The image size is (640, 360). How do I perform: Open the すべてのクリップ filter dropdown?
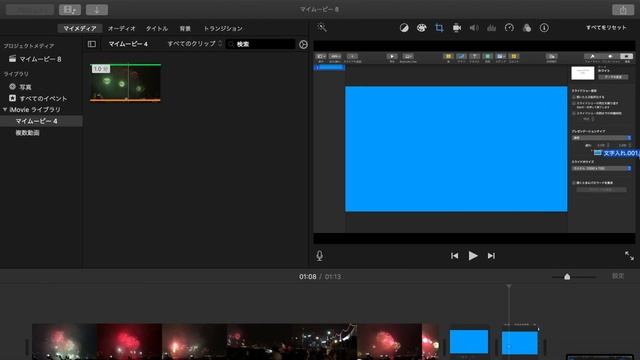[x=195, y=44]
